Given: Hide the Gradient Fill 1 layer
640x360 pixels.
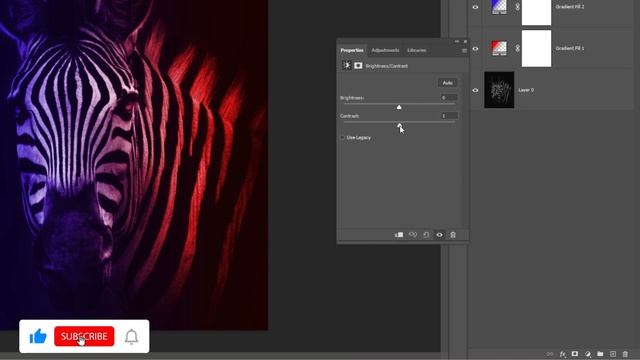Looking at the screenshot, I should [x=475, y=49].
